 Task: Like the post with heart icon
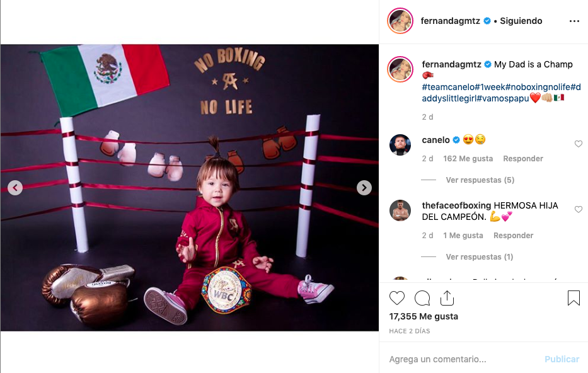coord(397,298)
